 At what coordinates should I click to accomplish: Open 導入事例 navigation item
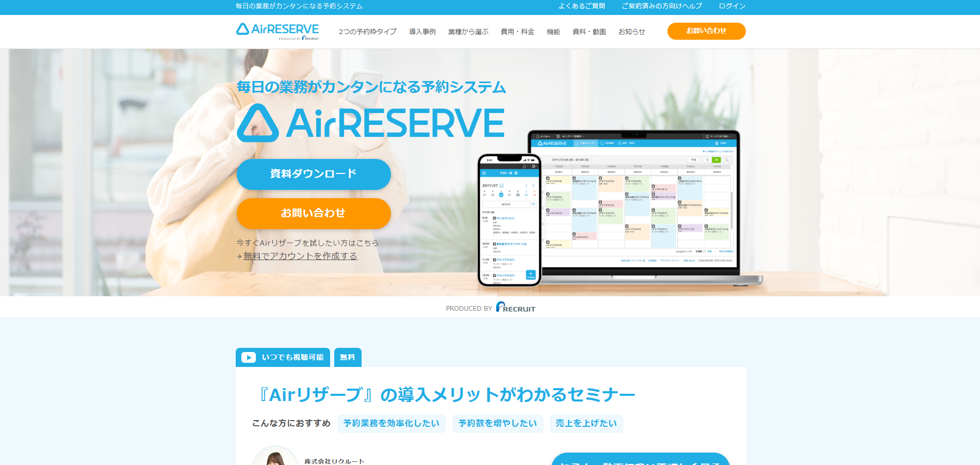[422, 31]
